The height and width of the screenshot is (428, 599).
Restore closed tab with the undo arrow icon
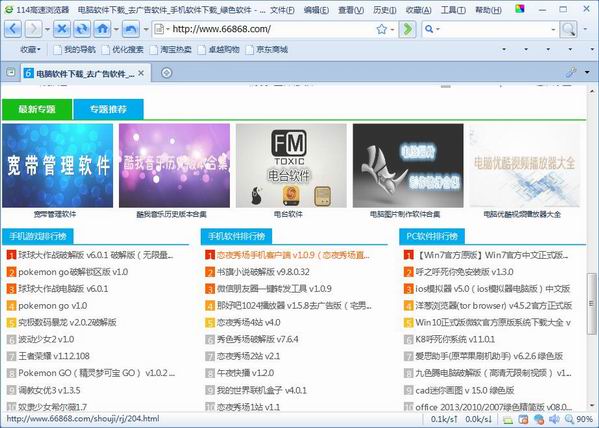click(131, 29)
